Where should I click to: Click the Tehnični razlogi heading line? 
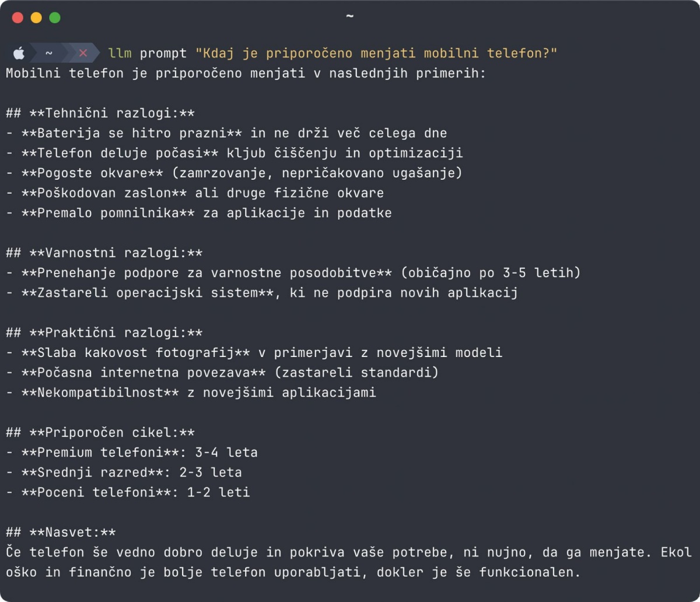point(100,113)
